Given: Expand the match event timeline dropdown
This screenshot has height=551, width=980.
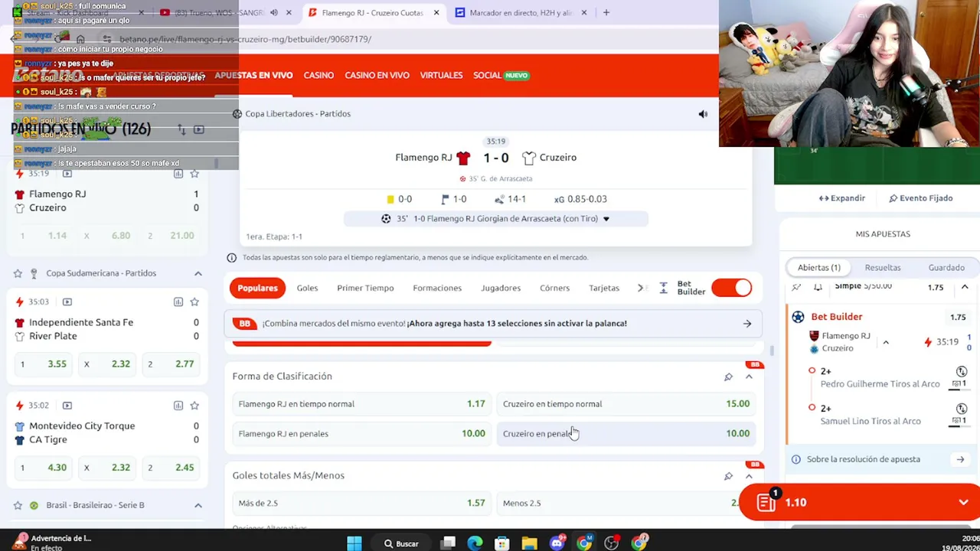Looking at the screenshot, I should click(606, 219).
